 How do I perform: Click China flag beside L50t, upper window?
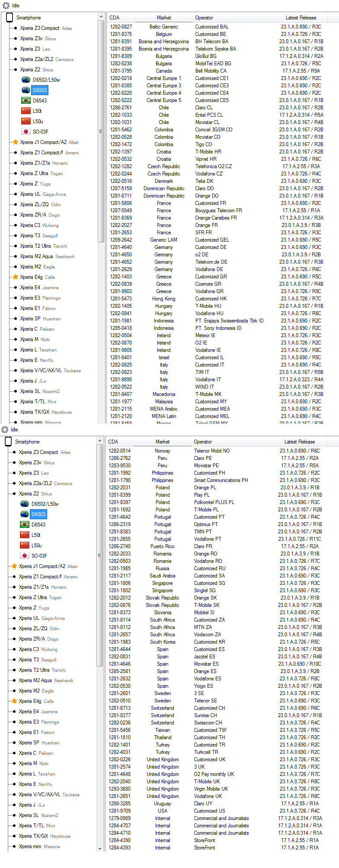pyautogui.click(x=26, y=111)
